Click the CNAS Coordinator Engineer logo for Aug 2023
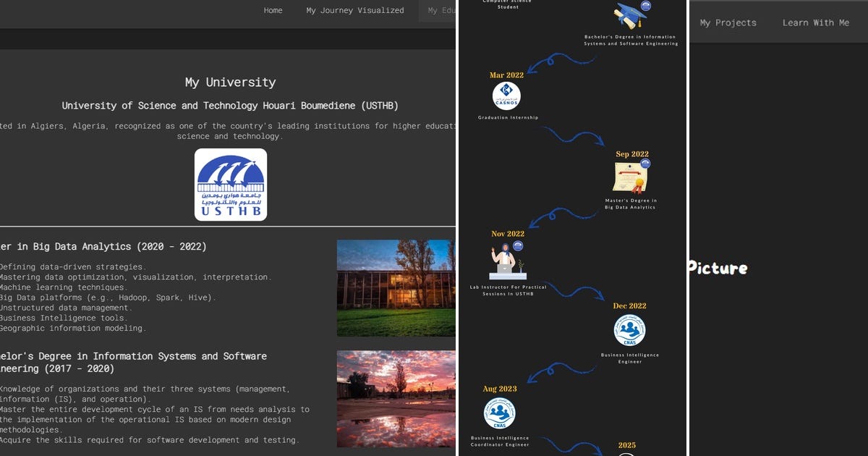 [x=500, y=412]
